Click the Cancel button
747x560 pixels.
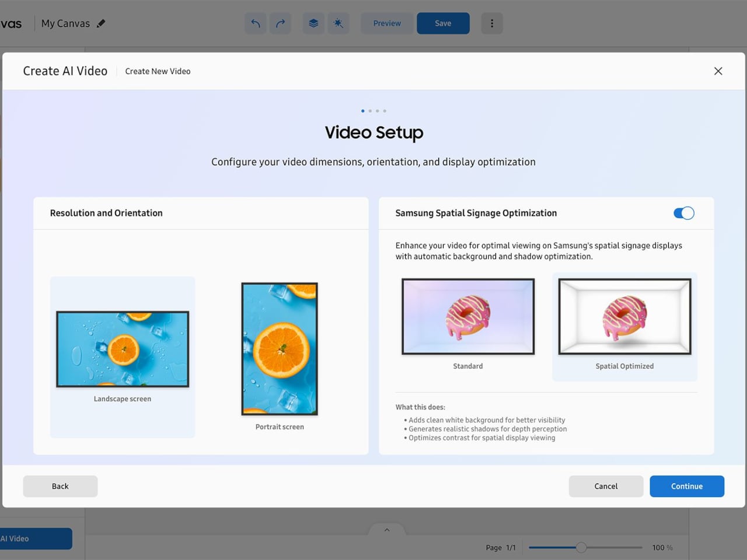(606, 487)
